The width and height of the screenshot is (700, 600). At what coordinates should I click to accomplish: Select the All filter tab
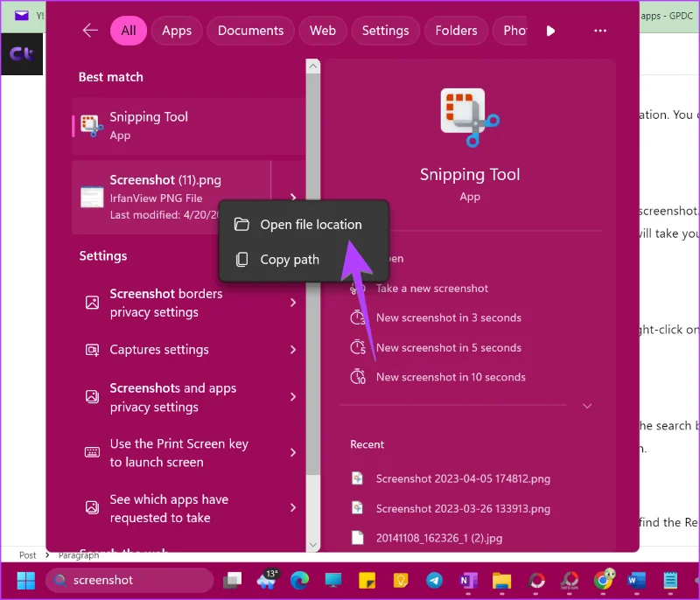point(128,31)
